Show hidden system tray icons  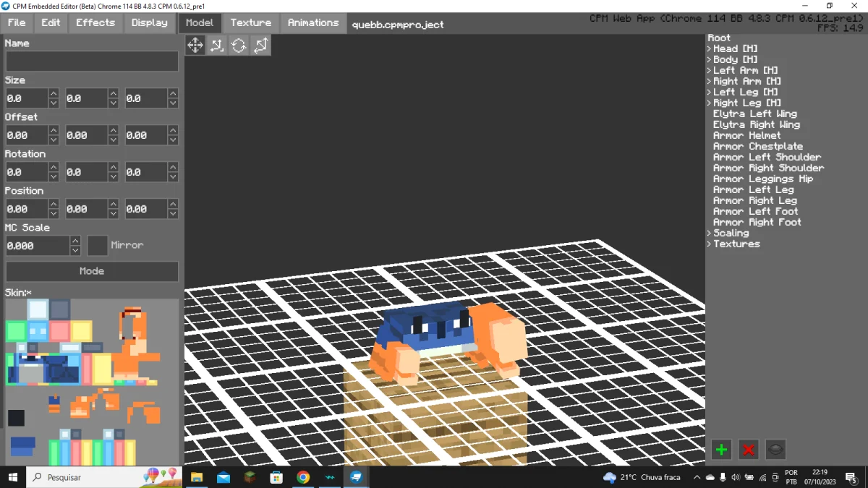click(697, 477)
